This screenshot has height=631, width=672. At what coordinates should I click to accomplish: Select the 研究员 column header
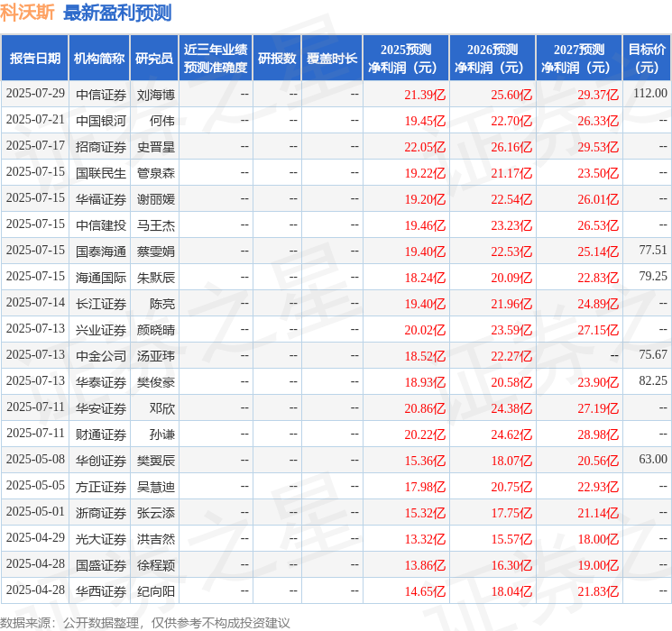pos(154,59)
